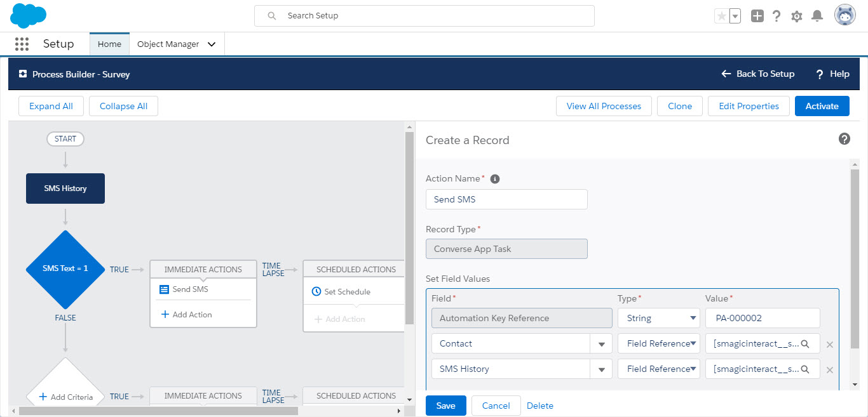This screenshot has width=868, height=417.
Task: Open the Contact field dropdown
Action: (601, 343)
